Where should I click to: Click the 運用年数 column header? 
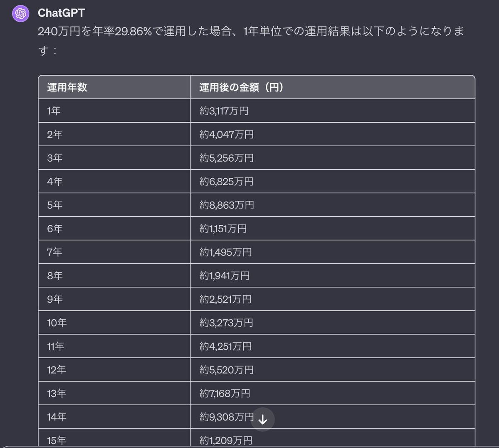coord(67,87)
